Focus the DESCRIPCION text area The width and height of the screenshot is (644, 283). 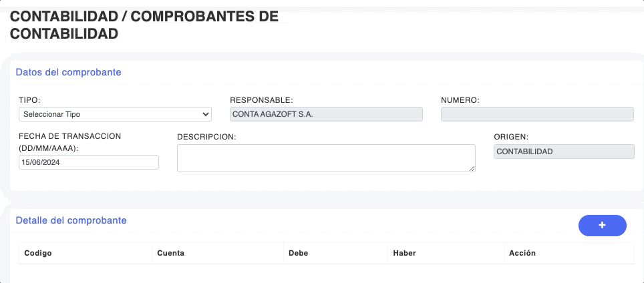click(x=325, y=158)
